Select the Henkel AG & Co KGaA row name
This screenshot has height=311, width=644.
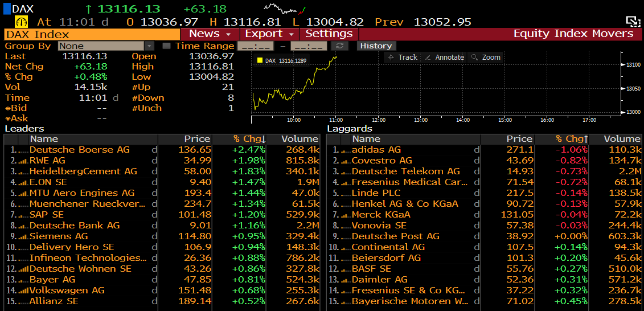click(405, 204)
